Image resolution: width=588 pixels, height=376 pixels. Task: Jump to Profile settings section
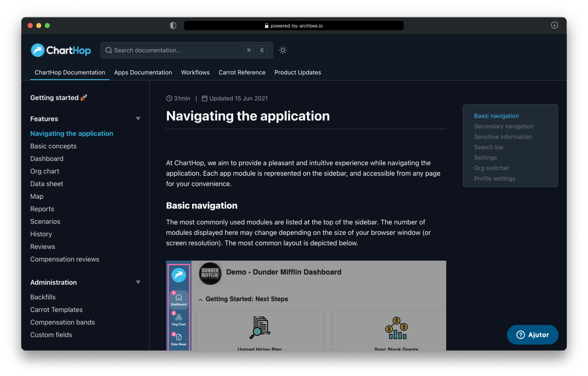click(495, 179)
